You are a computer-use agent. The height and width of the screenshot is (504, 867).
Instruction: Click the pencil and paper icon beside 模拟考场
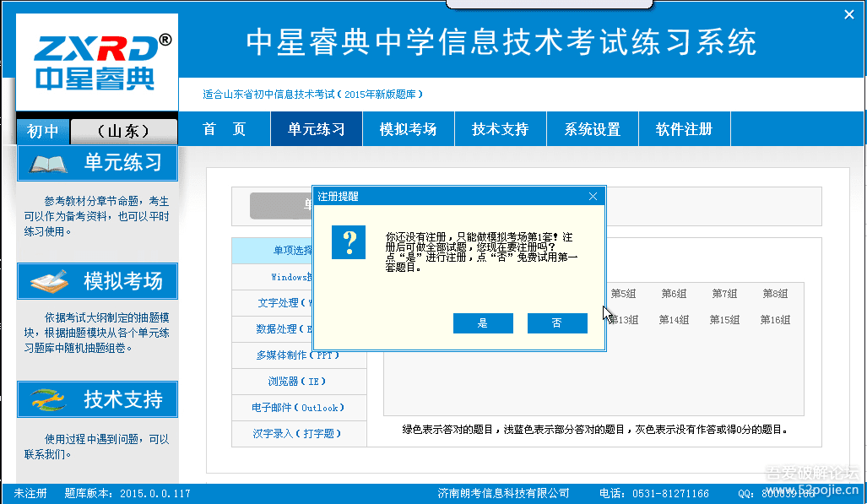48,281
